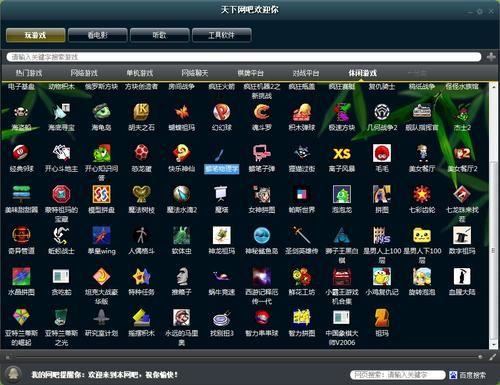Select the 热门游戏 category

click(x=29, y=73)
